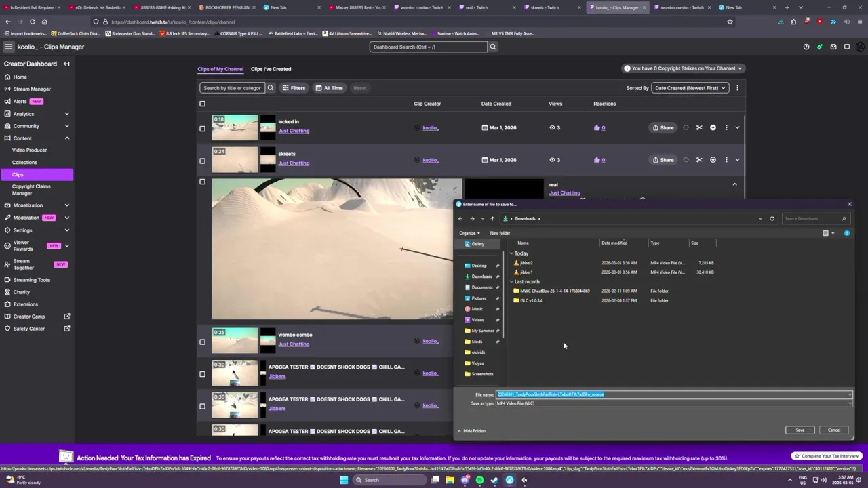Image resolution: width=868 pixels, height=488 pixels.
Task: Click the dashboard search magnifier icon
Action: coord(493,47)
